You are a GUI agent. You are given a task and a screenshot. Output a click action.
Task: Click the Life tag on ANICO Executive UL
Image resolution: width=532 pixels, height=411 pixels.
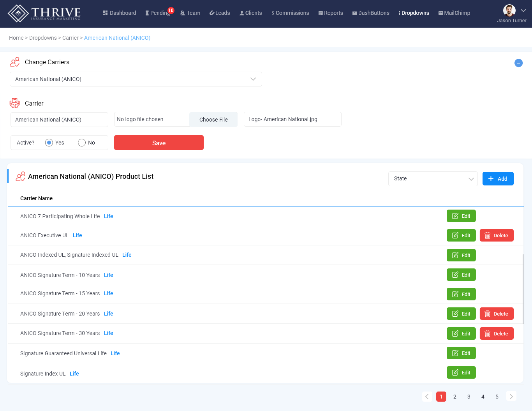coord(78,235)
